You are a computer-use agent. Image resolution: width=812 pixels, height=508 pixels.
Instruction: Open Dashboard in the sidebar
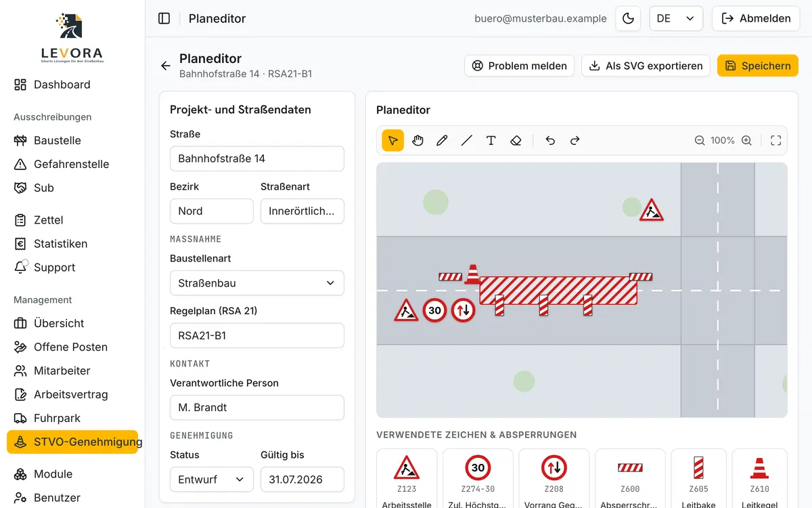point(72,85)
